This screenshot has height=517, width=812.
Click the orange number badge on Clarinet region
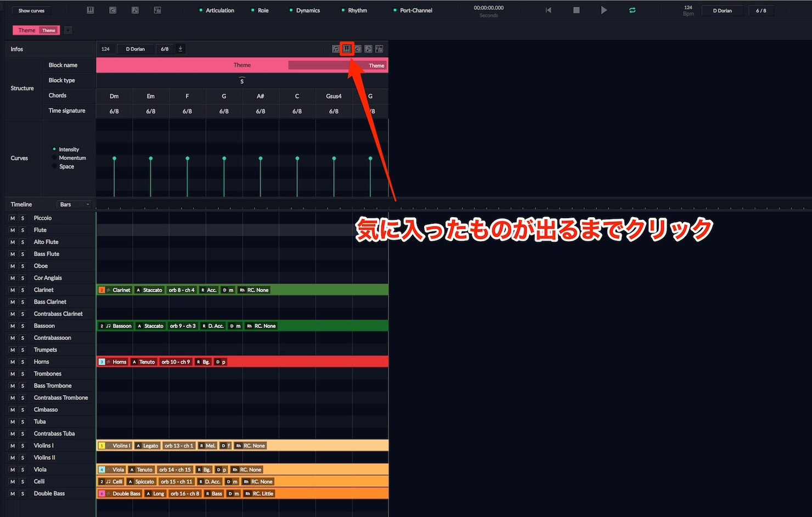[101, 290]
